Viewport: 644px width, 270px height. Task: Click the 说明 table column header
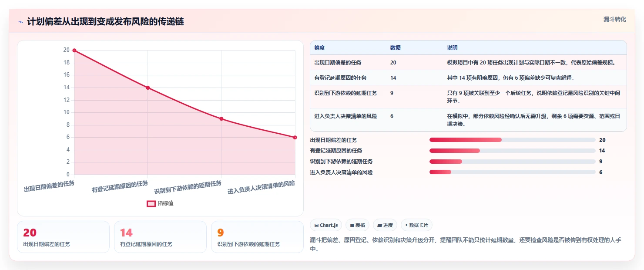tap(452, 48)
